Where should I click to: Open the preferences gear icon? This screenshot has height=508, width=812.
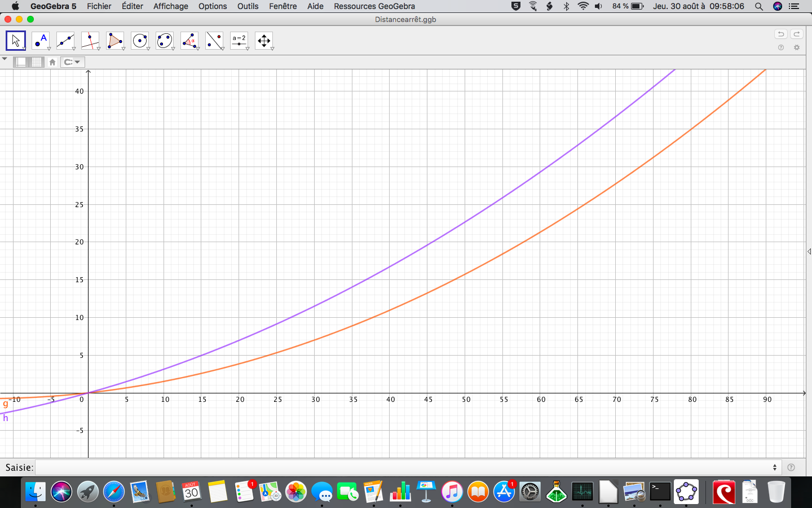click(797, 47)
